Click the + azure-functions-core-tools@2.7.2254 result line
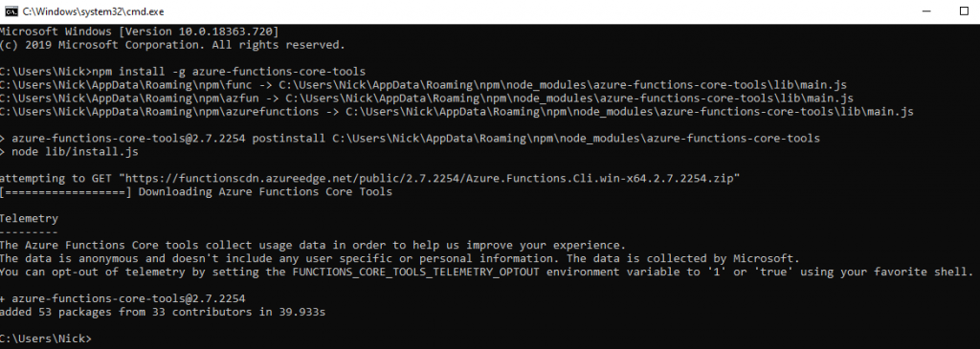The width and height of the screenshot is (980, 349). click(x=122, y=297)
